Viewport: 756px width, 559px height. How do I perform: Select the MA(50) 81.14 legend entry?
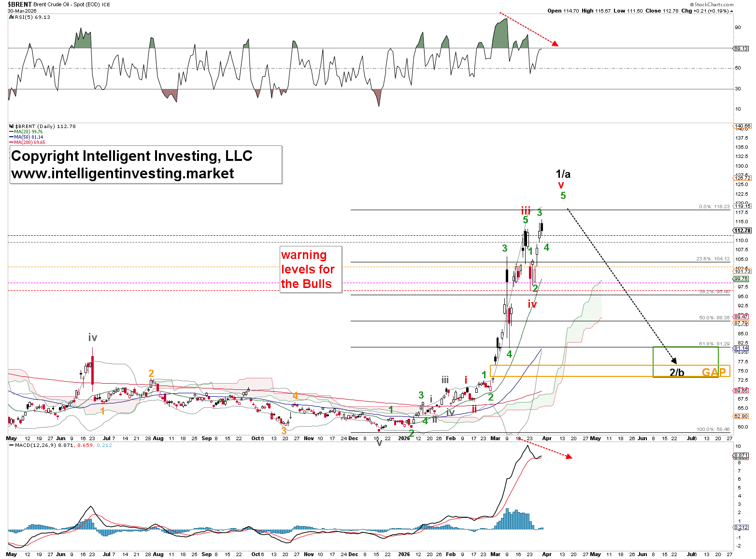click(26, 137)
